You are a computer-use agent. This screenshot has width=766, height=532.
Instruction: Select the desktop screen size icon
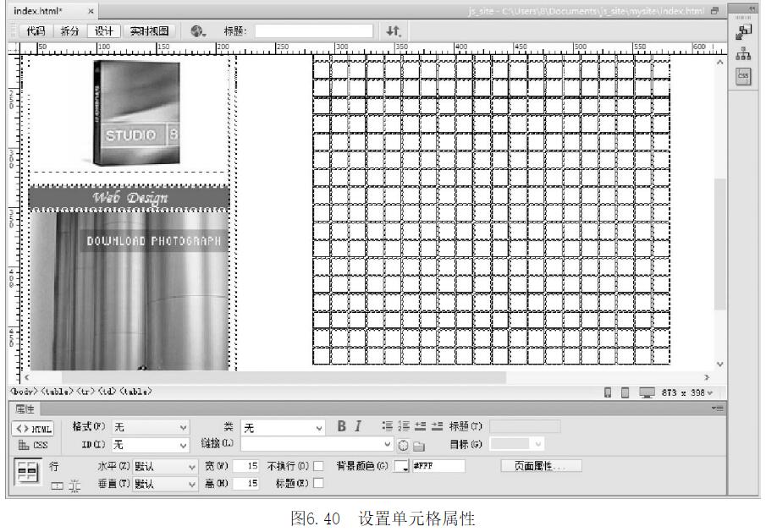[647, 392]
